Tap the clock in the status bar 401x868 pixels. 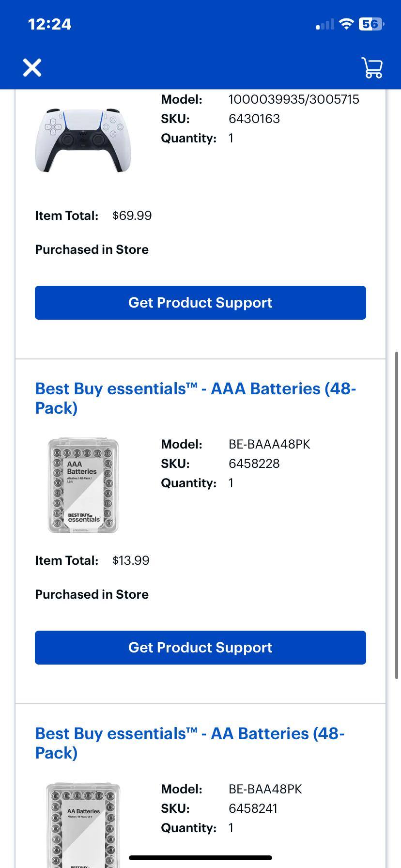49,24
